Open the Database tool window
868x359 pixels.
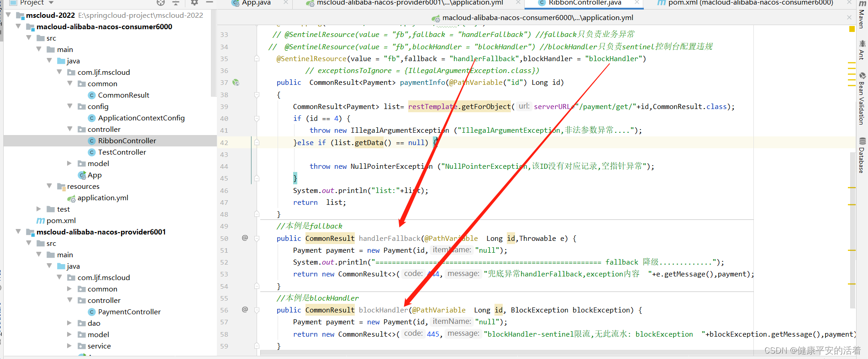(x=862, y=155)
